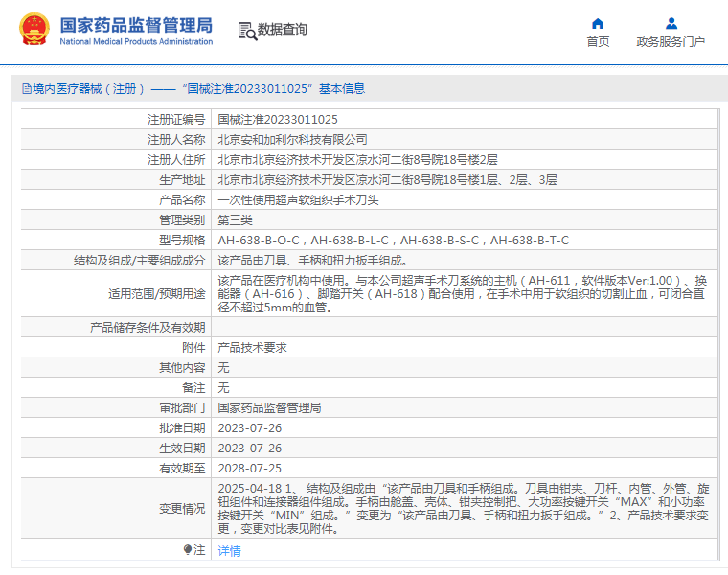Screen dimensions: 728x575
Task: Click the 审批部门 label
Action: click(x=182, y=408)
